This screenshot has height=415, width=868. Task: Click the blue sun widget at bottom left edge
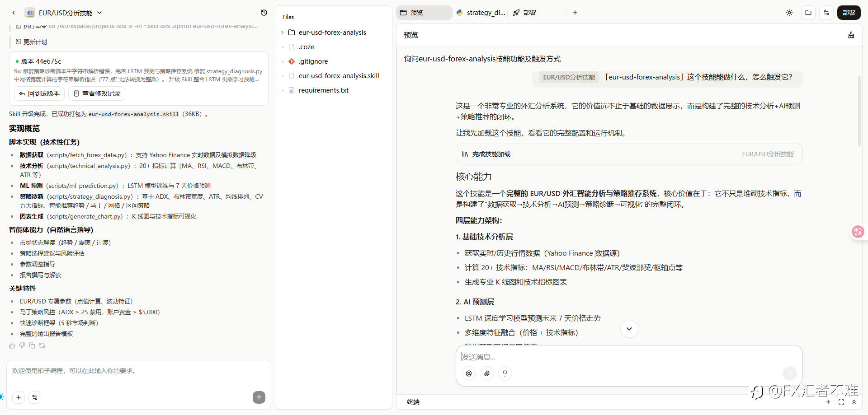click(x=2, y=397)
